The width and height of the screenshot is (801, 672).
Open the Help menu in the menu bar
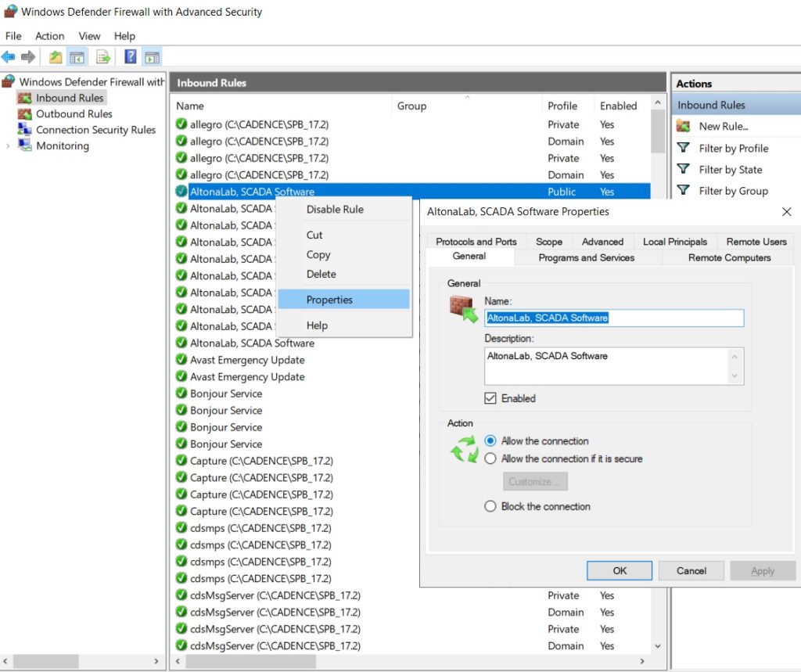tap(124, 36)
